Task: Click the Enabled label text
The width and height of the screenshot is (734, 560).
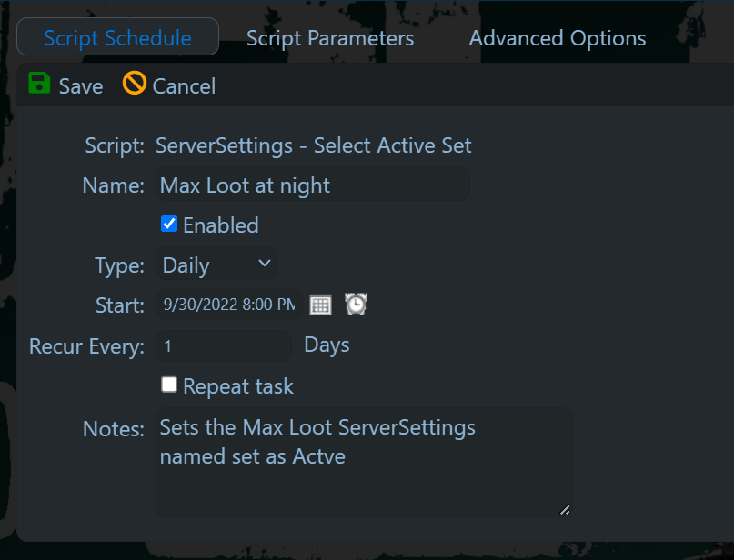Action: [220, 225]
